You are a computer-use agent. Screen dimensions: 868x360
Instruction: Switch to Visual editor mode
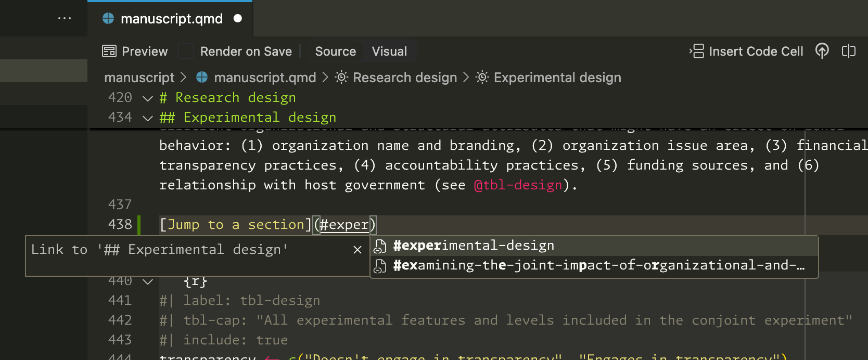[x=389, y=52]
